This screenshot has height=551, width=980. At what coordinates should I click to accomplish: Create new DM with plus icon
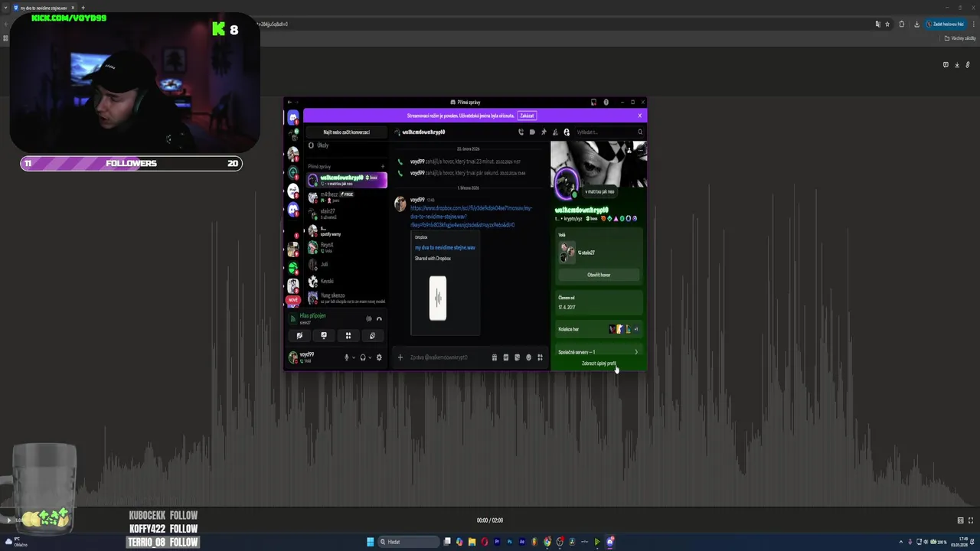click(382, 166)
